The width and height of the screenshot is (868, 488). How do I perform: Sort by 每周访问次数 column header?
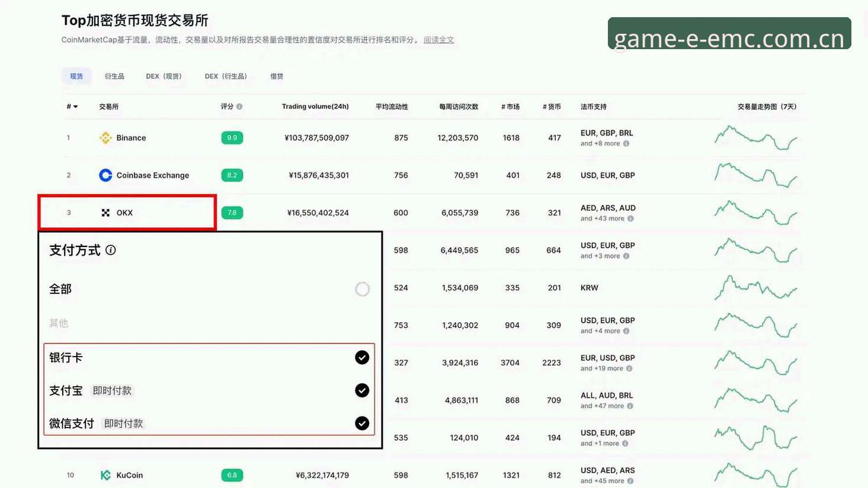459,107
